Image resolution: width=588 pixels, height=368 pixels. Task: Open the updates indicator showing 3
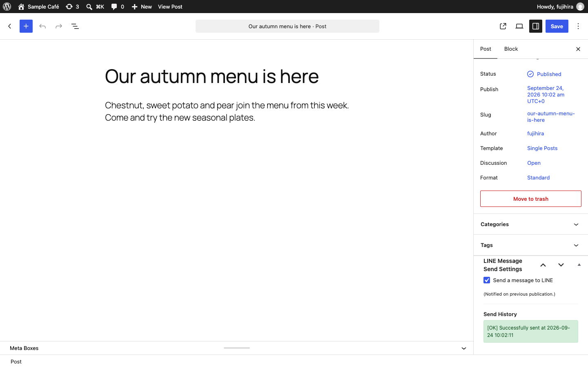click(72, 7)
